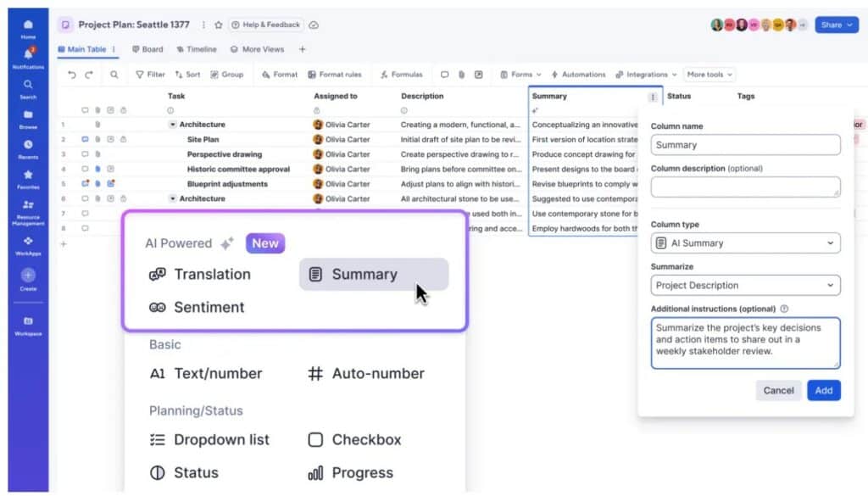Open Summary column header options menu
Screen dimensions: 868x496
click(x=653, y=97)
